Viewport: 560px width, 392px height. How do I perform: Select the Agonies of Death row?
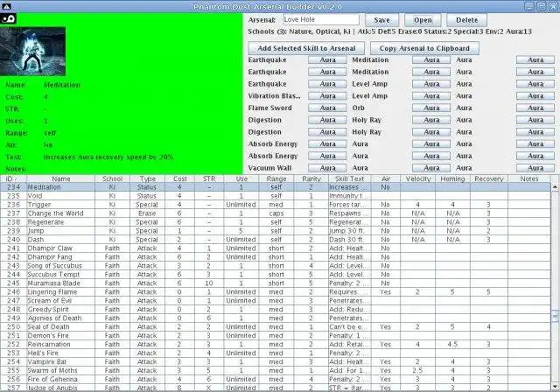pos(276,318)
